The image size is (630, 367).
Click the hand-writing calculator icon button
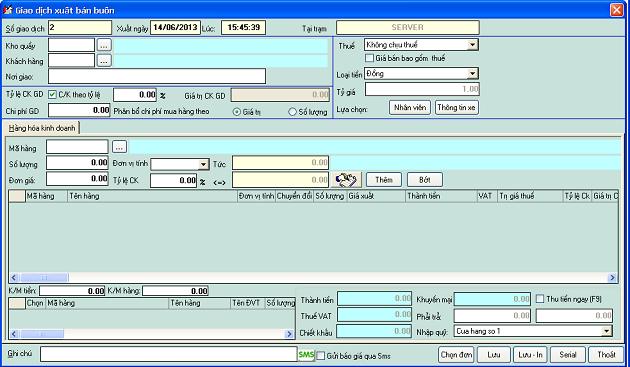[x=346, y=180]
